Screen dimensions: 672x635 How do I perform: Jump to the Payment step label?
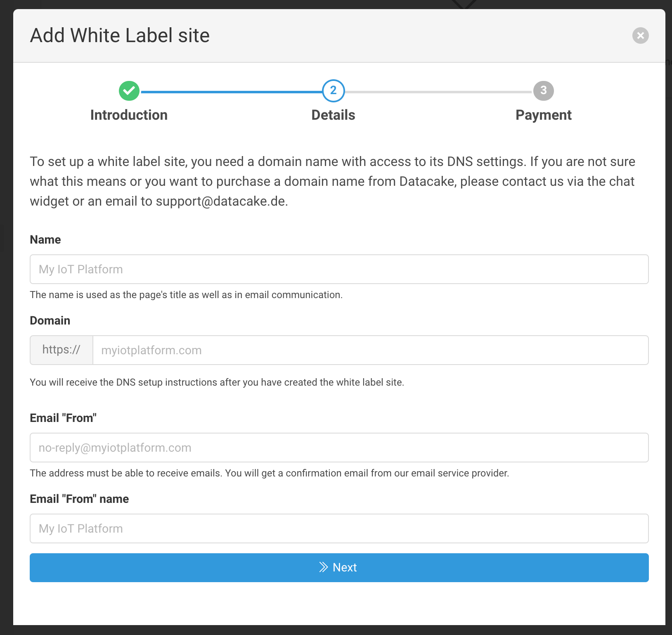tap(543, 115)
